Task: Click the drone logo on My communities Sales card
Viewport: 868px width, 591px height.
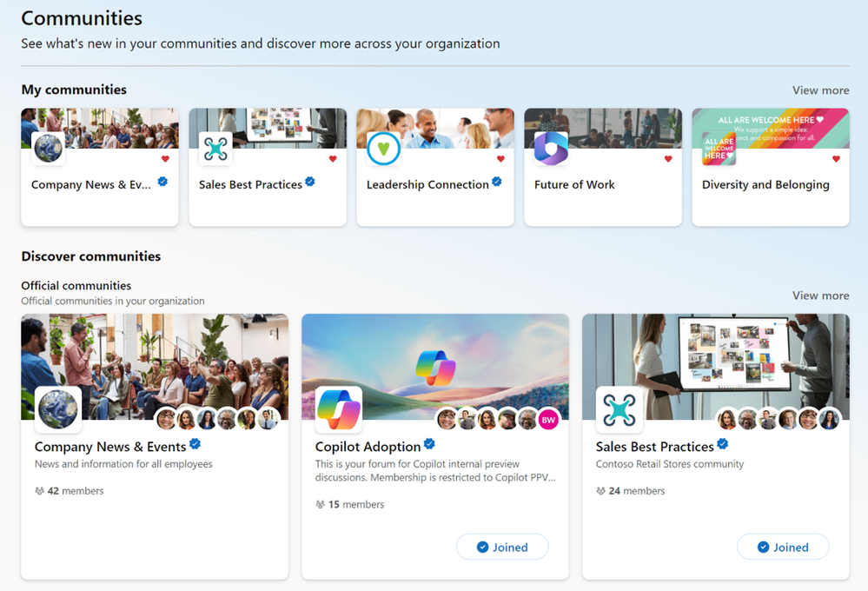Action: (215, 149)
